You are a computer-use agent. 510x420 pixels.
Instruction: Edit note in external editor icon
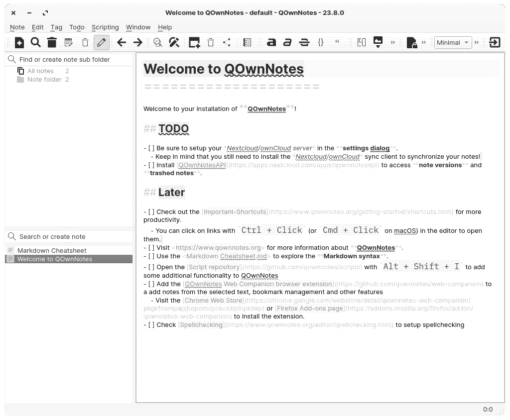68,43
